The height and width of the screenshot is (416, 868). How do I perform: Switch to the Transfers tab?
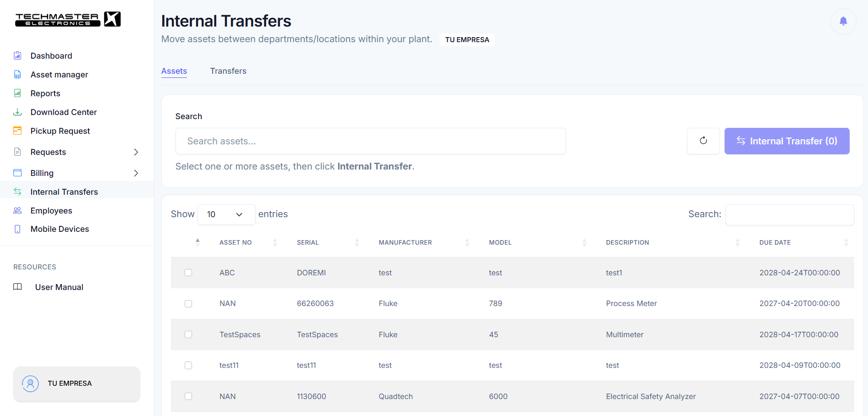tap(228, 71)
